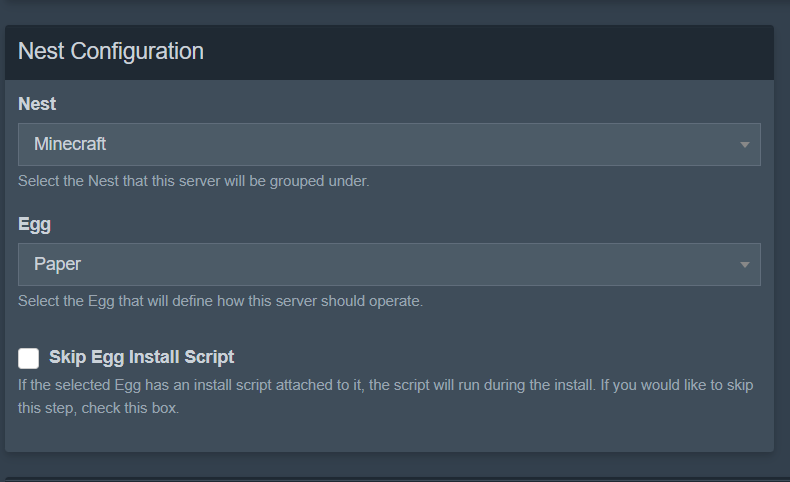Viewport: 790px width, 482px height.
Task: Click the Nest field label
Action: pyautogui.click(x=37, y=104)
